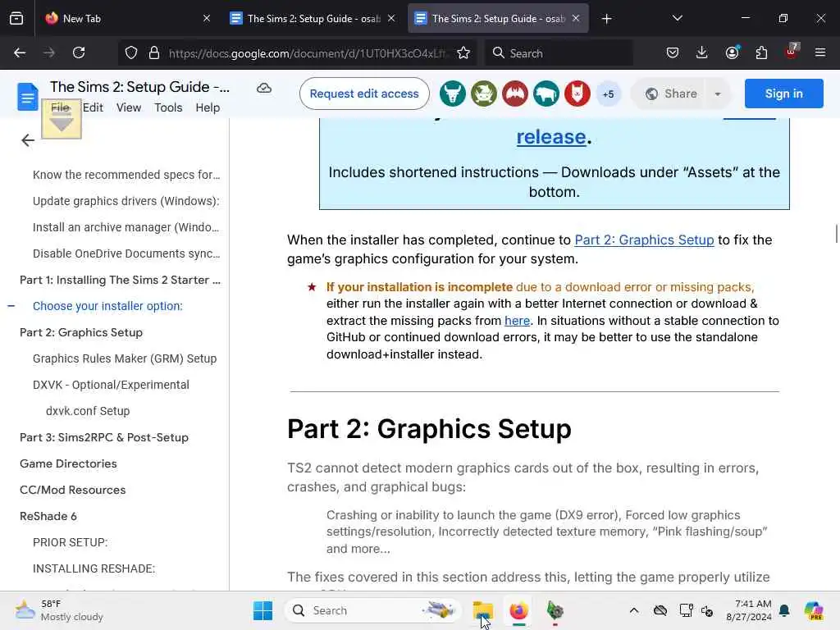Open the Firefox hamburger application menu
Viewport: 840px width, 630px height.
(820, 52)
